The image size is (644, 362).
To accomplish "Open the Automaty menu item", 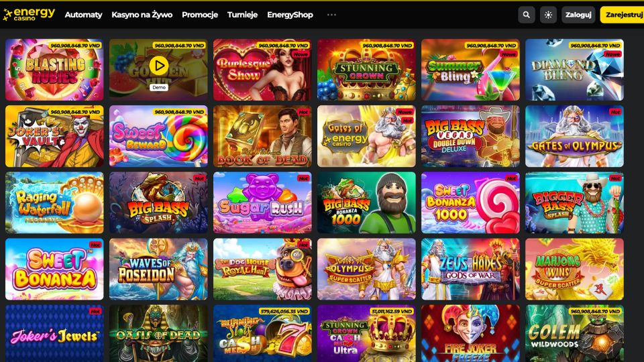I will 83,15.
